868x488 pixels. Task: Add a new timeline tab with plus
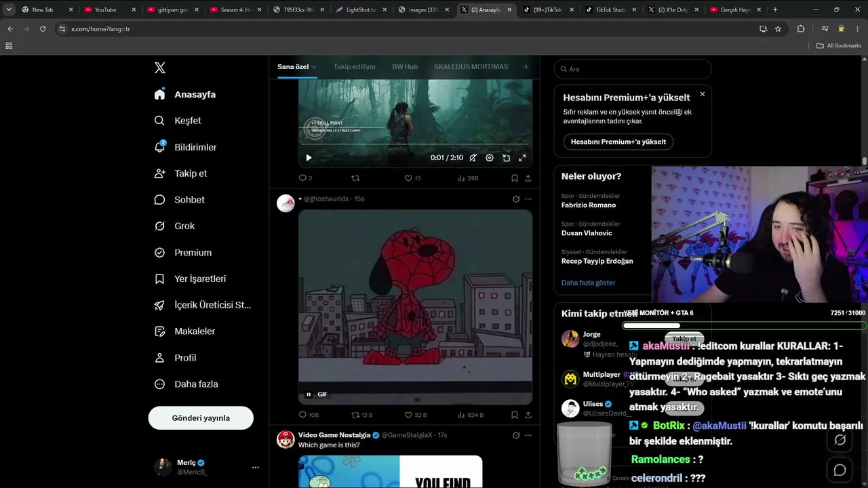(x=526, y=67)
